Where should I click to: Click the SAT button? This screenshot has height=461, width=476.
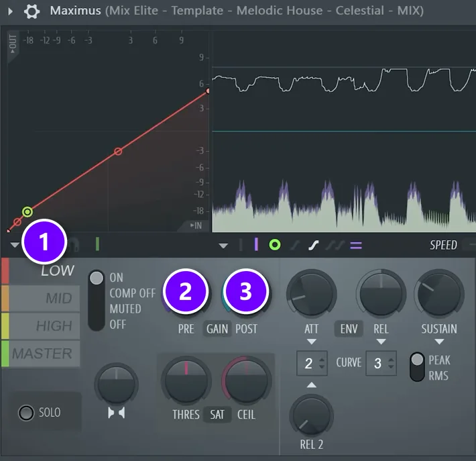(217, 415)
